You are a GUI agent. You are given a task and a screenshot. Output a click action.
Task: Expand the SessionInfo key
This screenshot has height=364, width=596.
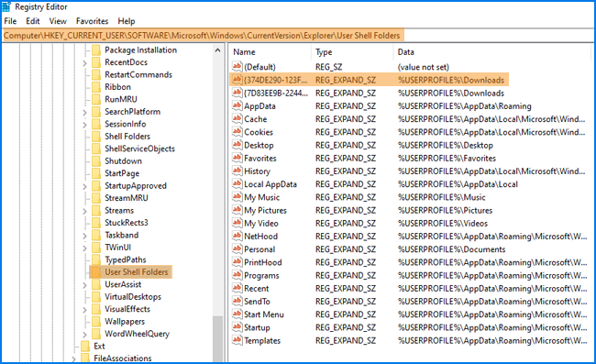tap(84, 125)
